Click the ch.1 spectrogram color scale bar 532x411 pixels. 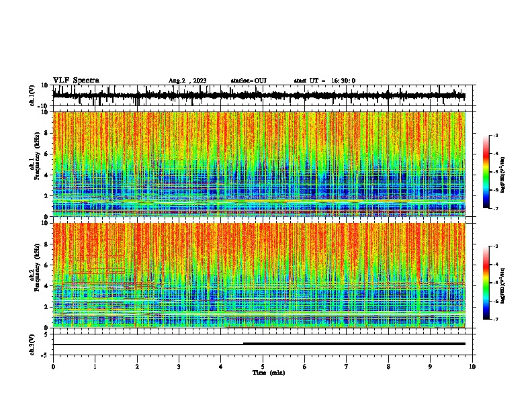[486, 172]
